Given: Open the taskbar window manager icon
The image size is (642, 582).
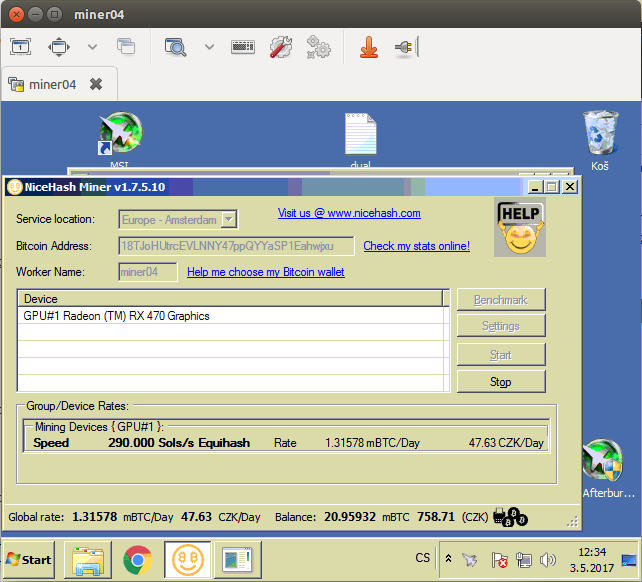Looking at the screenshot, I should (237, 559).
